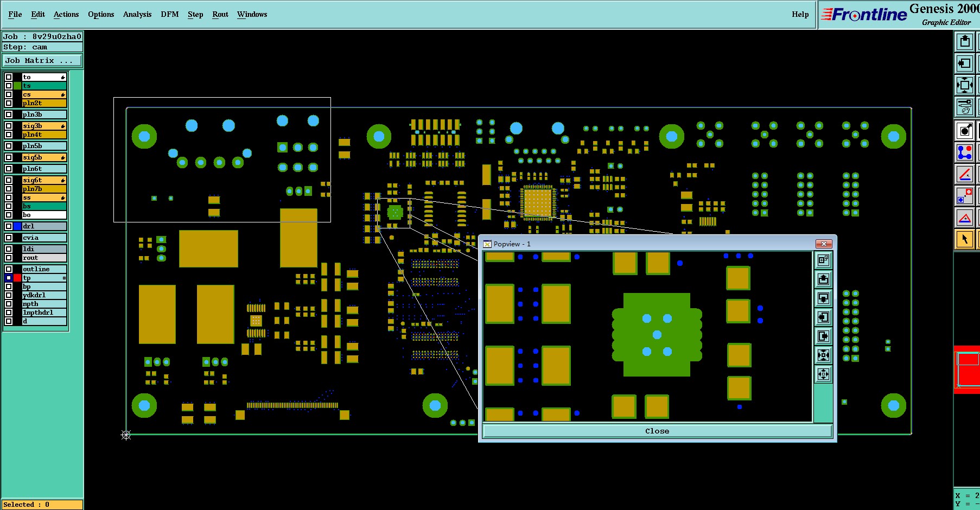Select layer ydkdrl in layer list
This screenshot has height=510, width=980.
click(44, 295)
